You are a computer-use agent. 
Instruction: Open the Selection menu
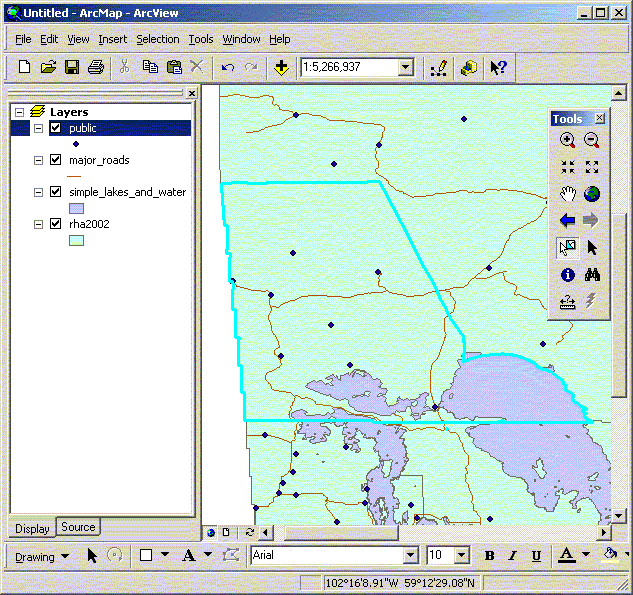[x=158, y=39]
